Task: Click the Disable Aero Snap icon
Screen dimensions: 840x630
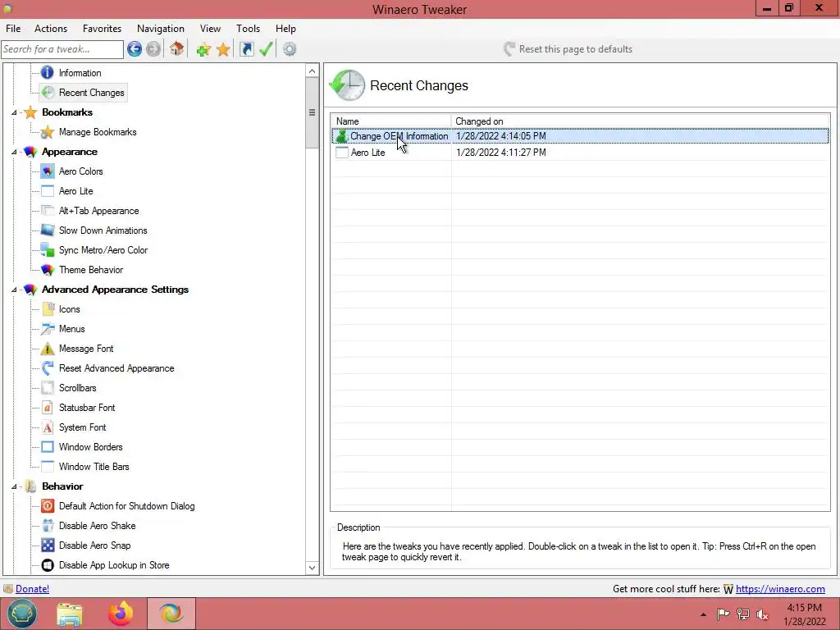Action: [47, 546]
